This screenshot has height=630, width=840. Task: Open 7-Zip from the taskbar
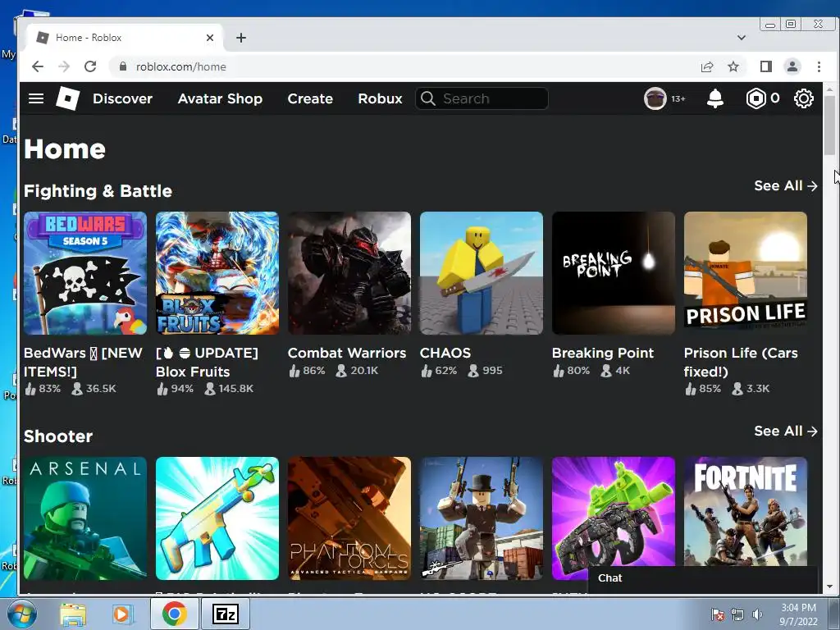(225, 614)
